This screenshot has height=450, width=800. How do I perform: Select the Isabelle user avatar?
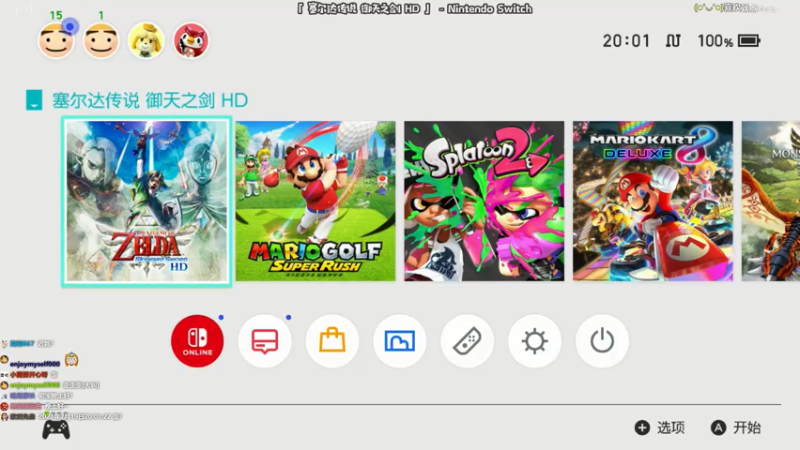[x=146, y=40]
